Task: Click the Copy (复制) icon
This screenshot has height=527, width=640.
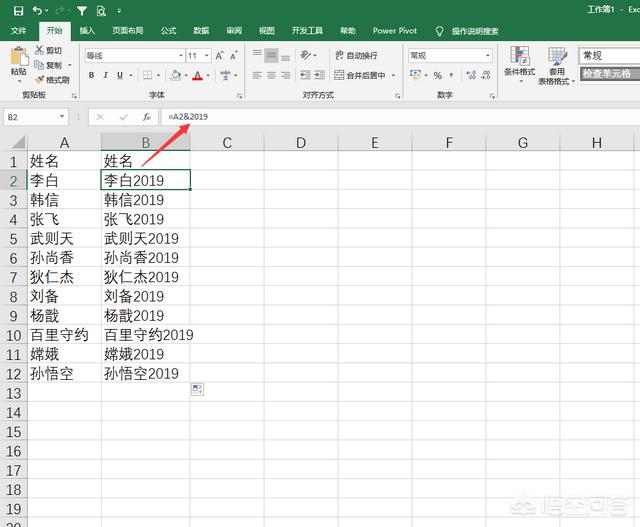Action: click(x=39, y=65)
